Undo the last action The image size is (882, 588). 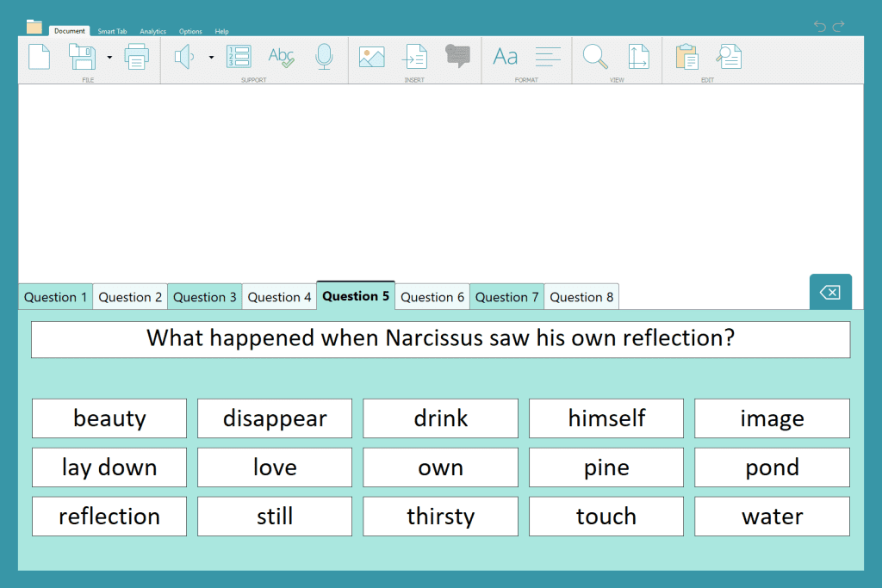(x=820, y=26)
